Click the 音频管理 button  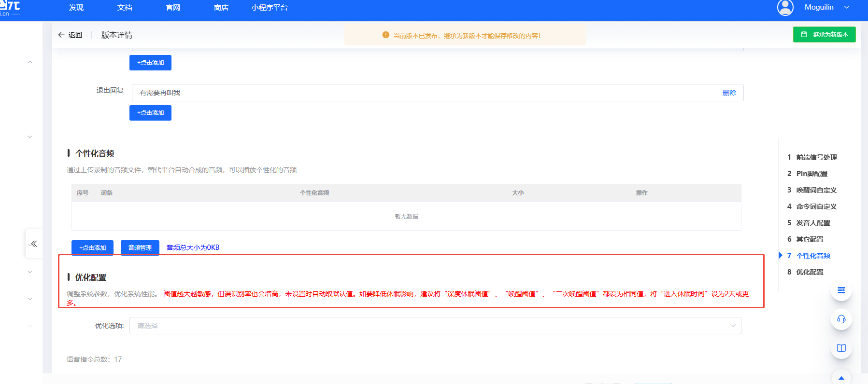point(140,247)
